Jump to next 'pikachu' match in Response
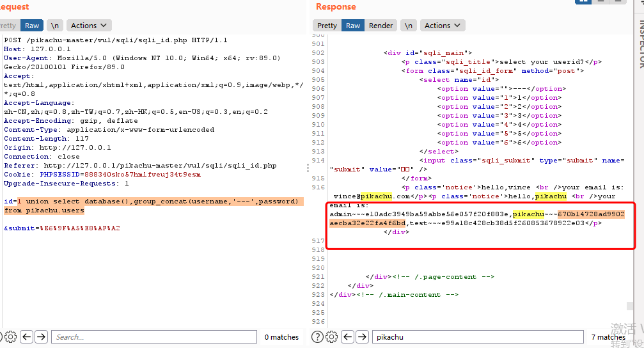The image size is (644, 348). coord(362,337)
